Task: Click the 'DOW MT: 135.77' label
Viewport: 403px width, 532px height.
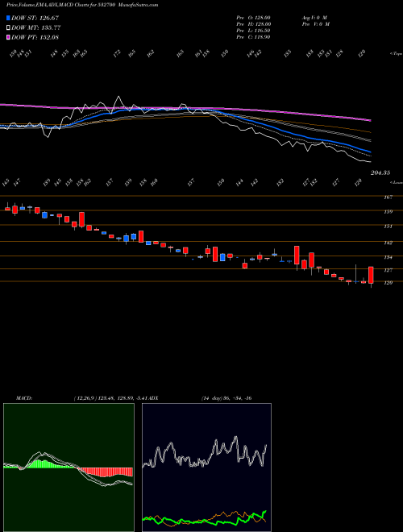Action: coord(36,27)
